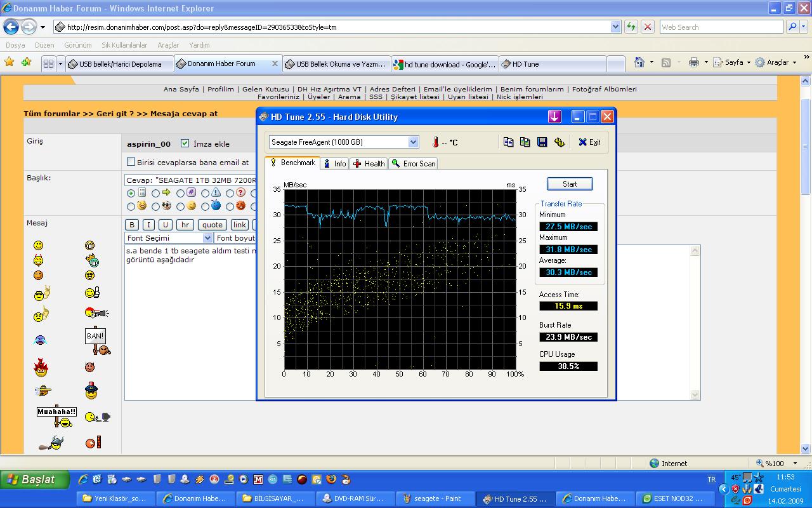Open the Dosya menu
812x508 pixels.
(15, 45)
